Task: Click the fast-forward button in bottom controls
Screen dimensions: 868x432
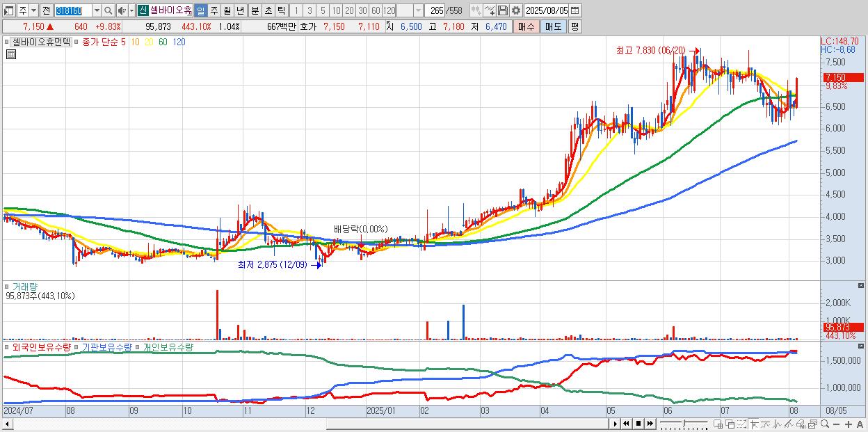Action: (650, 424)
